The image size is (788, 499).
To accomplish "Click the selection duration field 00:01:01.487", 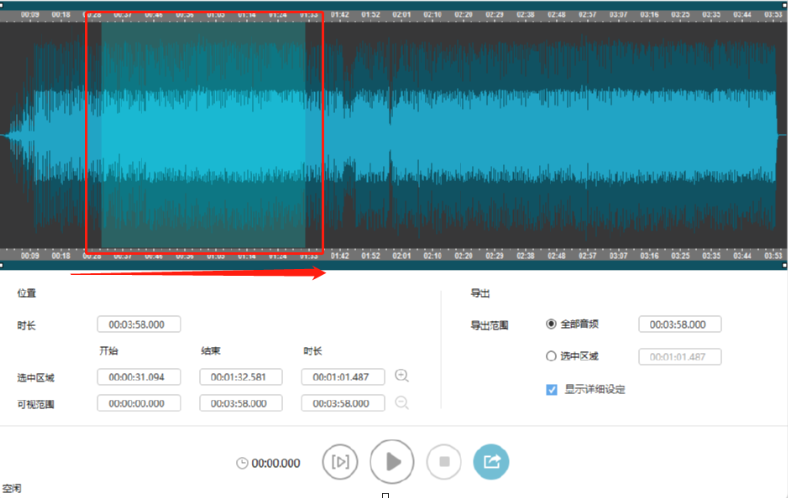I will pos(343,377).
